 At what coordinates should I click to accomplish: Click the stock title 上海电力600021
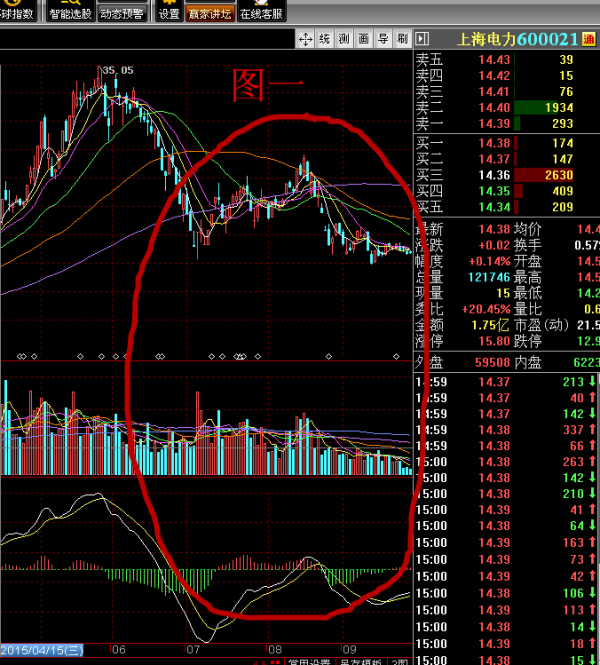(518, 39)
